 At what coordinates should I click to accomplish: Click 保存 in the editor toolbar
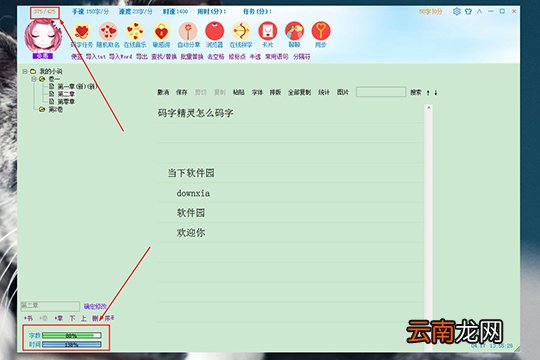[181, 92]
